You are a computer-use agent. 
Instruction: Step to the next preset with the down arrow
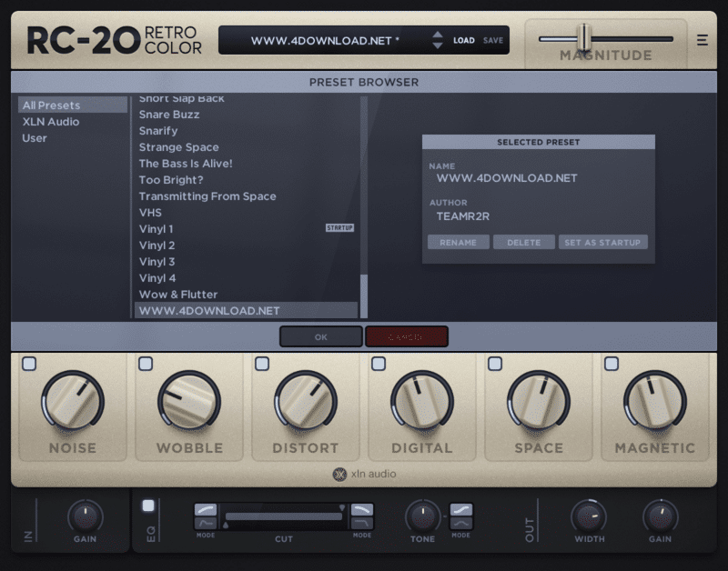click(x=438, y=44)
